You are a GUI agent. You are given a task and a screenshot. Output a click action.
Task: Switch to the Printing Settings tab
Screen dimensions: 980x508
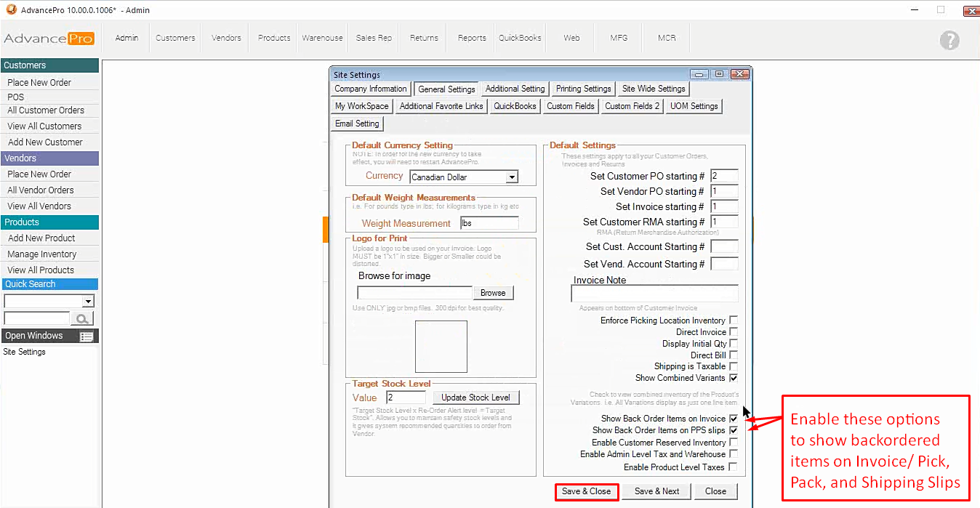[583, 89]
